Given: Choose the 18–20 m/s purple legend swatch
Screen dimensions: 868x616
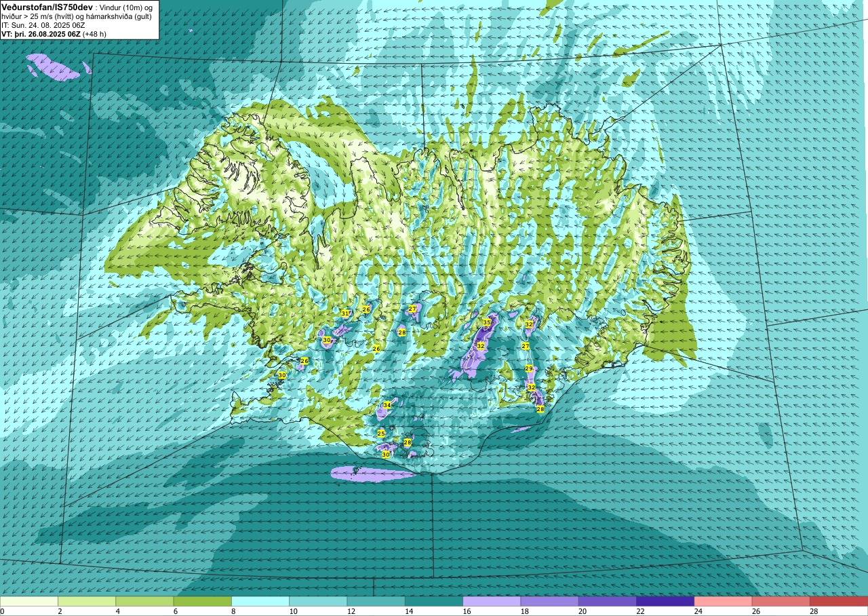Looking at the screenshot, I should (549, 601).
